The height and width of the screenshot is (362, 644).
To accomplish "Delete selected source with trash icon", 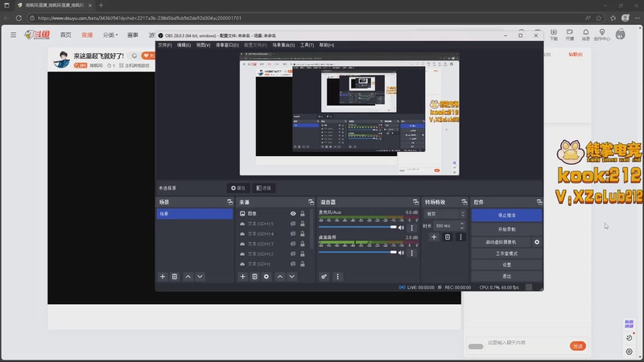I will (x=254, y=277).
